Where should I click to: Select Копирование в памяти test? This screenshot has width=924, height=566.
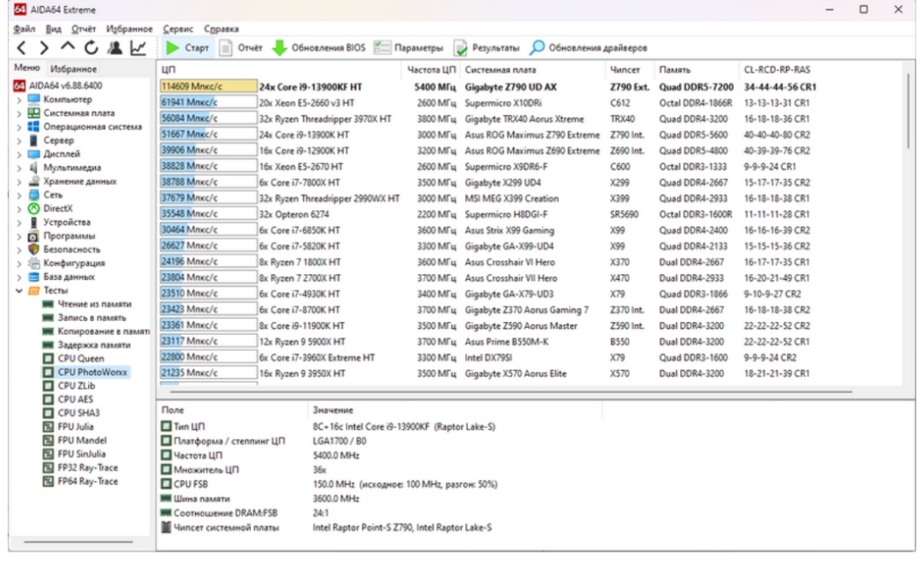pos(96,331)
